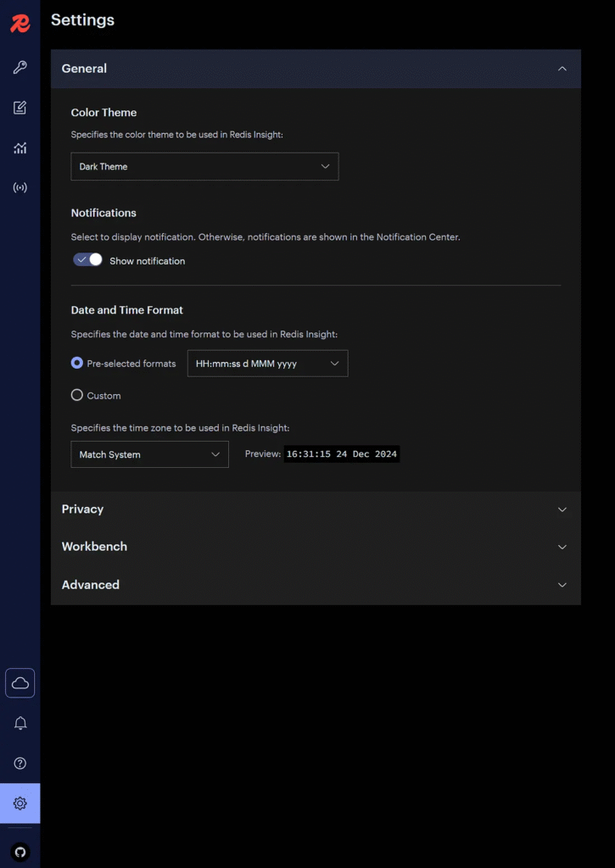Image resolution: width=615 pixels, height=868 pixels.
Task: Click the Redis Cloud icon
Action: point(20,683)
